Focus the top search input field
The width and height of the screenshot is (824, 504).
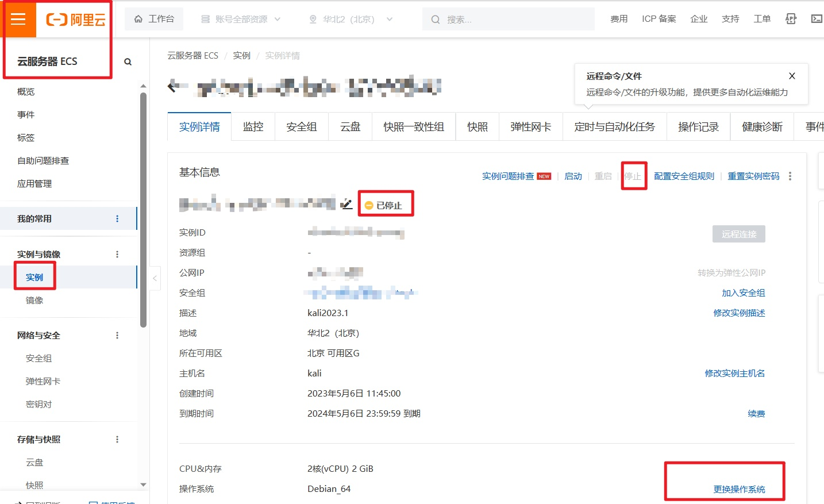tap(509, 19)
